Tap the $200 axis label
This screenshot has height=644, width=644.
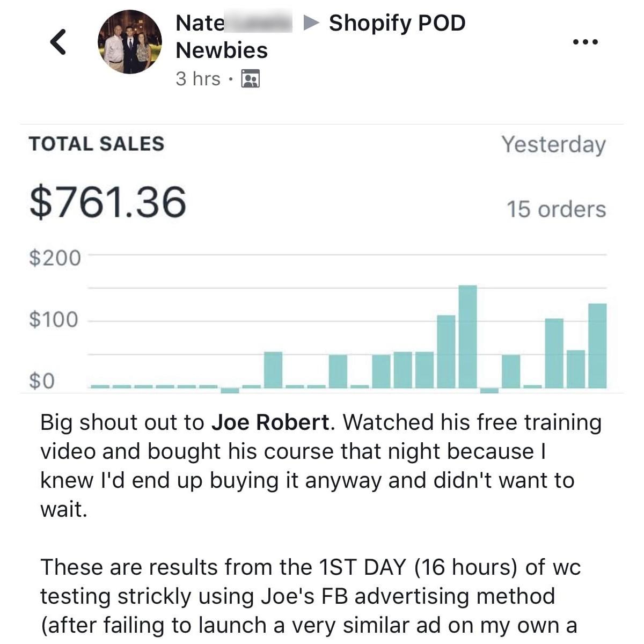[55, 258]
